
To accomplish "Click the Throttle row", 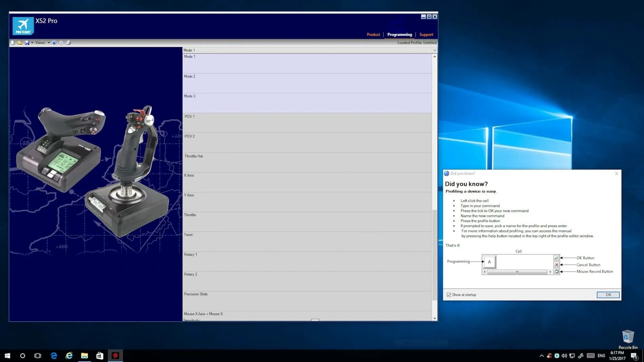I will 307,222.
